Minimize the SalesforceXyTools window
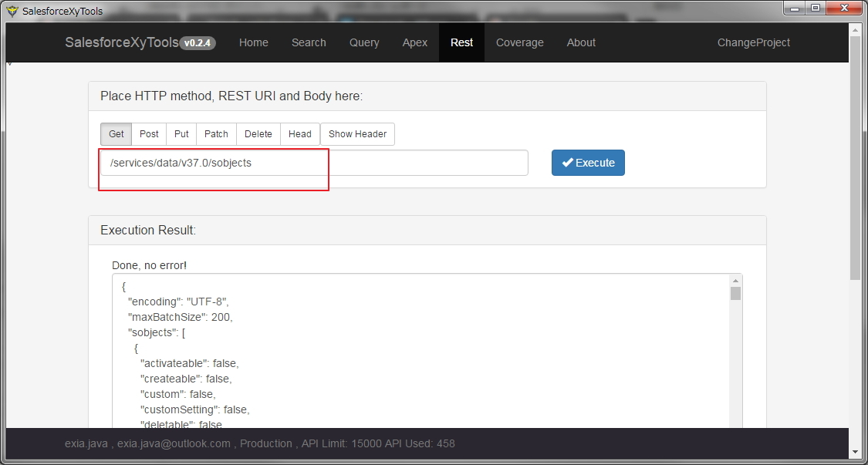The height and width of the screenshot is (465, 868). [x=795, y=8]
